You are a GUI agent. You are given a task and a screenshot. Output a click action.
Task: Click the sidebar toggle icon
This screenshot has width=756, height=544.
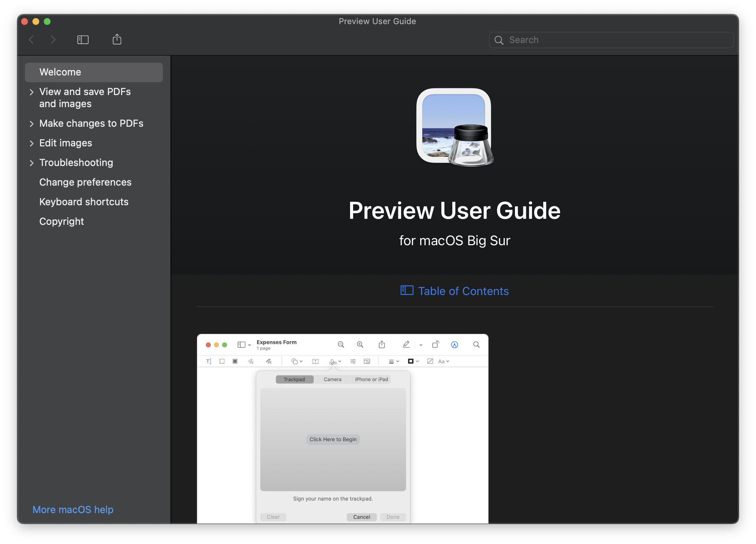pyautogui.click(x=81, y=40)
